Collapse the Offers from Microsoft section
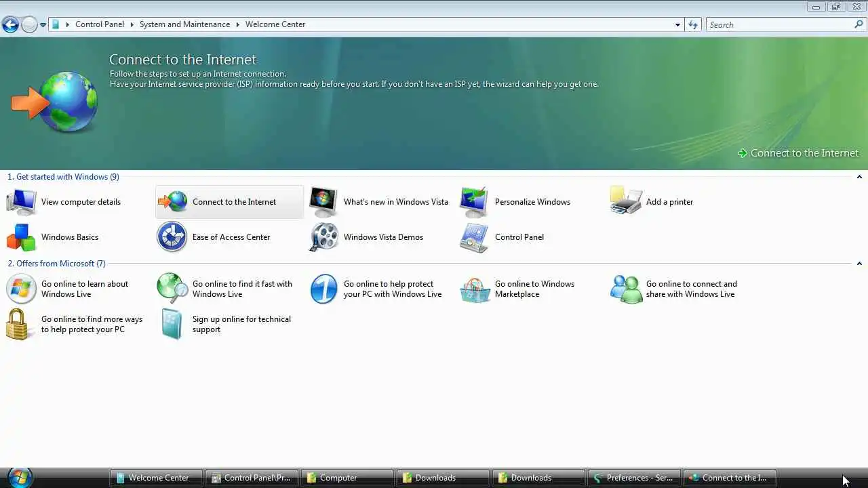The height and width of the screenshot is (488, 868). coord(859,264)
